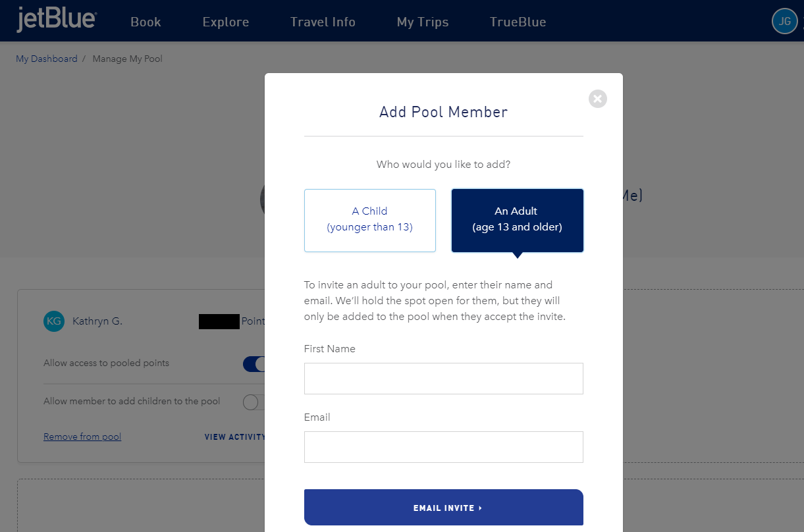
Task: Click the Email Invite button
Action: pyautogui.click(x=444, y=508)
